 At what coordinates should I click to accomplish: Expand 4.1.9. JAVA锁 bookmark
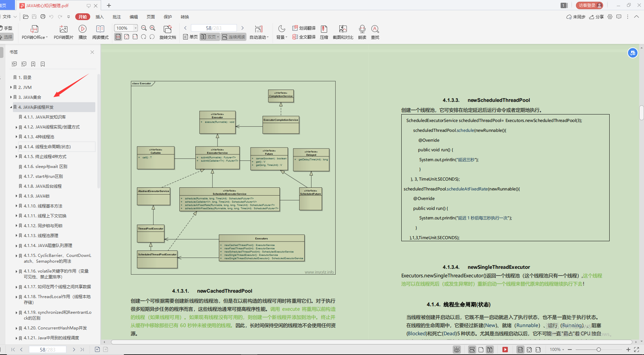coord(16,196)
